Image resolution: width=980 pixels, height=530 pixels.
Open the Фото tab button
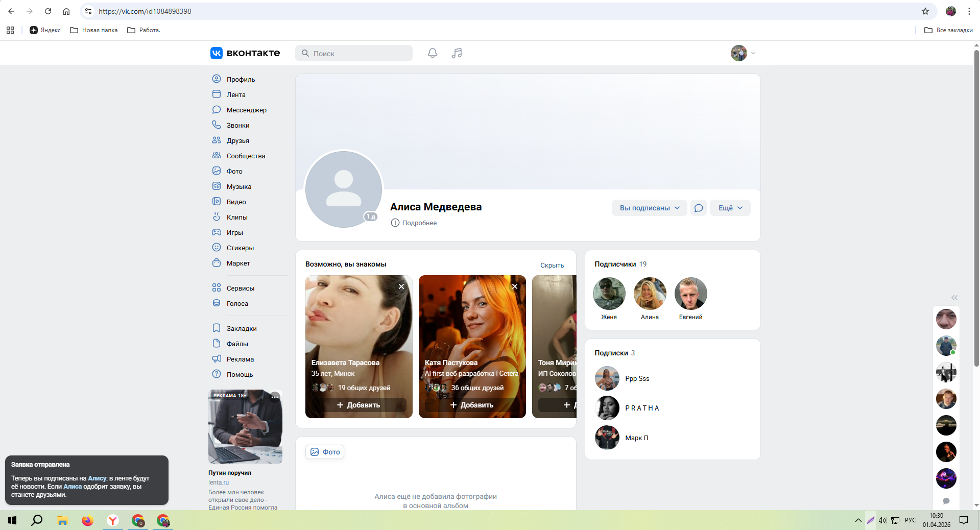[325, 452]
